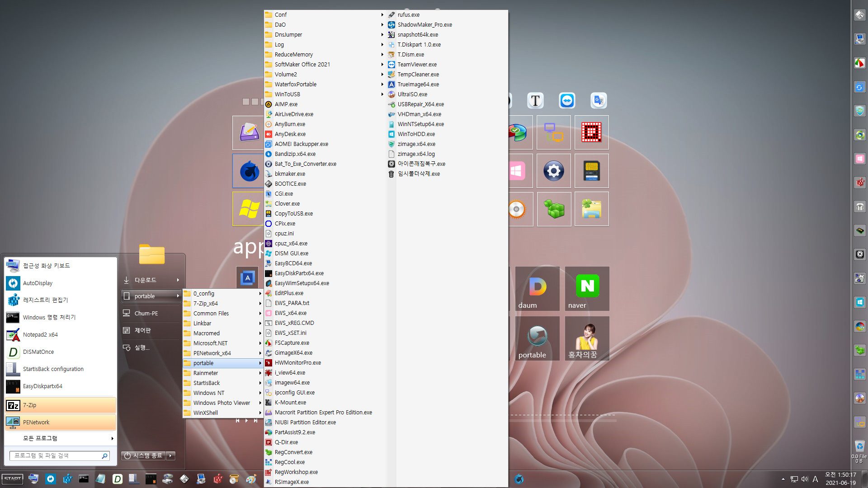868x488 pixels.
Task: Click the trash-bin icon of 임시폴더삭제.exe
Action: (x=392, y=174)
